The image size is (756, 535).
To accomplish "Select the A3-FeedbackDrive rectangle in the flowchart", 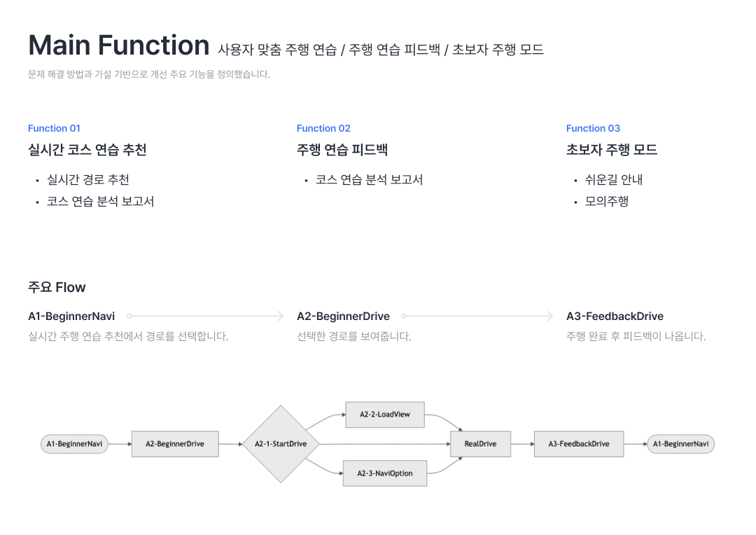I will click(x=579, y=444).
